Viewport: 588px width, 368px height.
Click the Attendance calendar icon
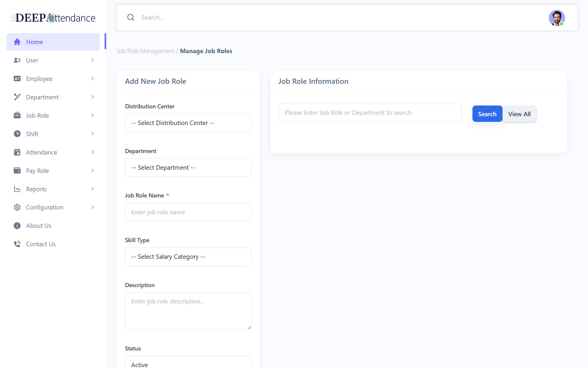coord(17,152)
